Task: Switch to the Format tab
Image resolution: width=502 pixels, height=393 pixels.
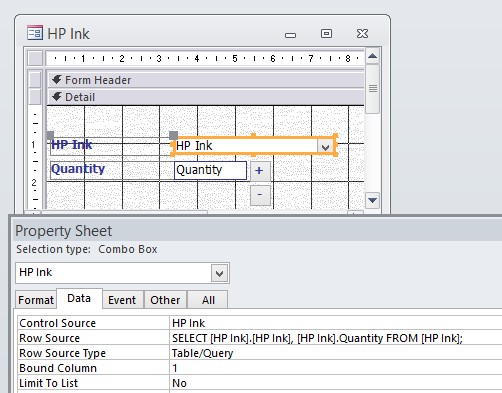Action: click(x=36, y=300)
